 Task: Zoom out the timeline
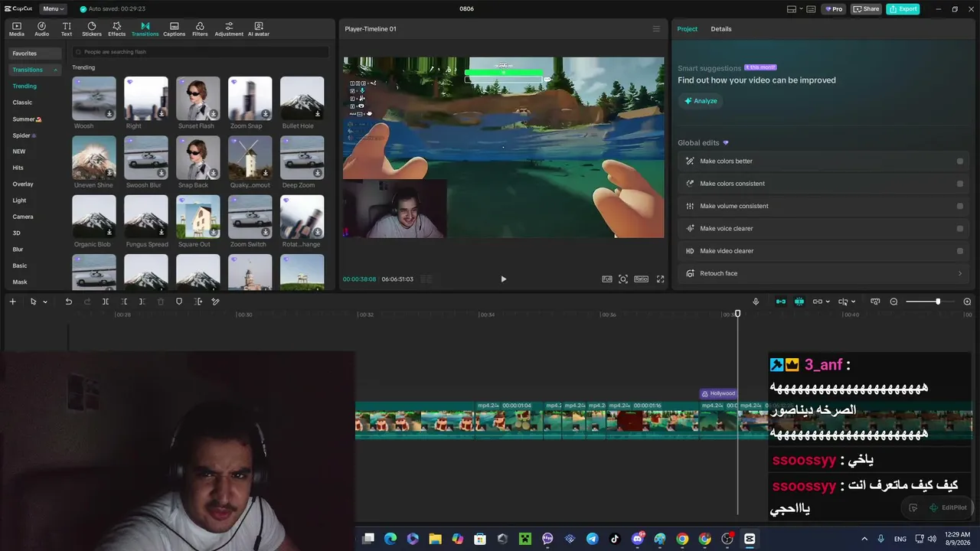click(893, 302)
